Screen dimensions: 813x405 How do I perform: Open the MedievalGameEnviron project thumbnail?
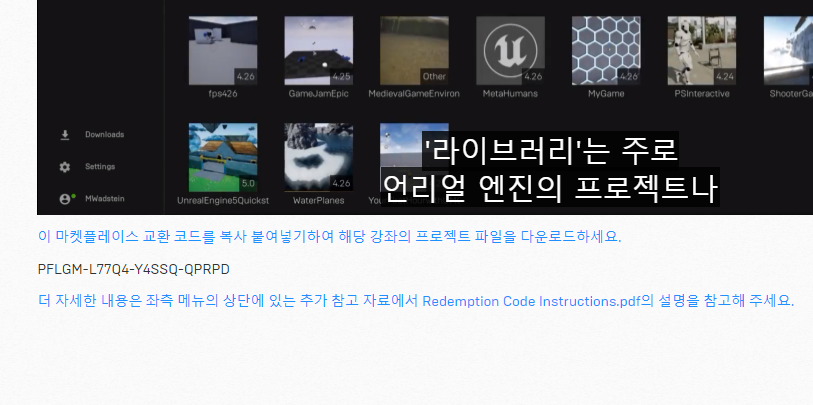[414, 51]
